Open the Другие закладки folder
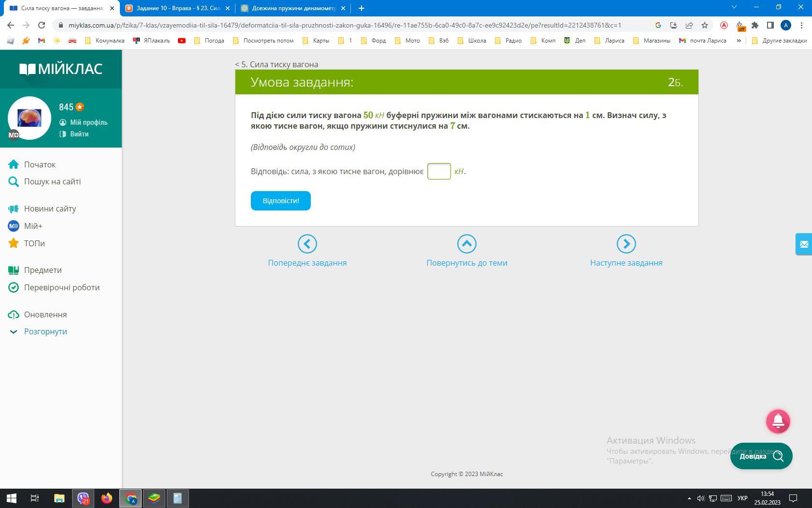Viewport: 812px width, 508px height. click(779, 41)
